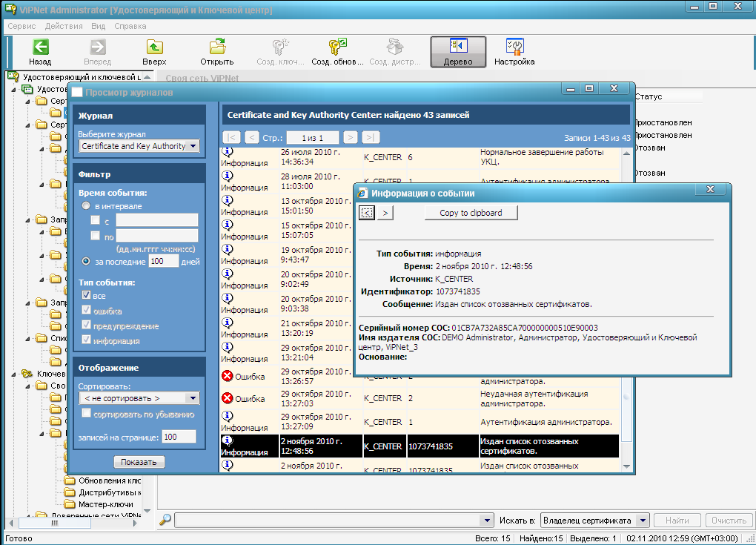Click the info icon of the 13:21:04 log entry
This screenshot has height=545, width=756.
[x=227, y=348]
